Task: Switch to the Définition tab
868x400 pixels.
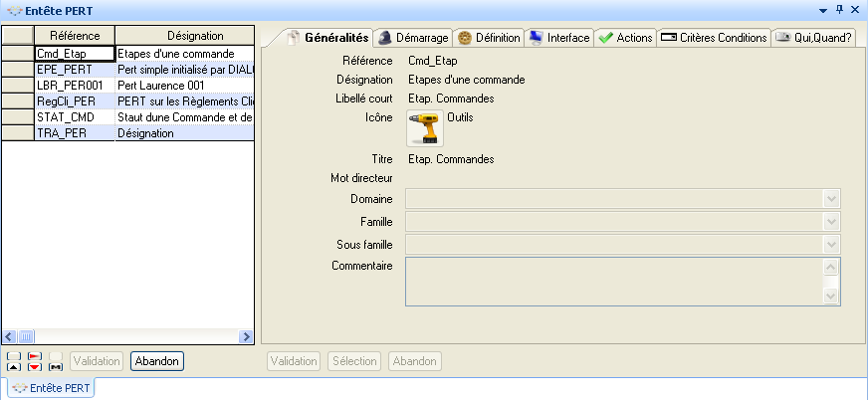Action: 489,38
